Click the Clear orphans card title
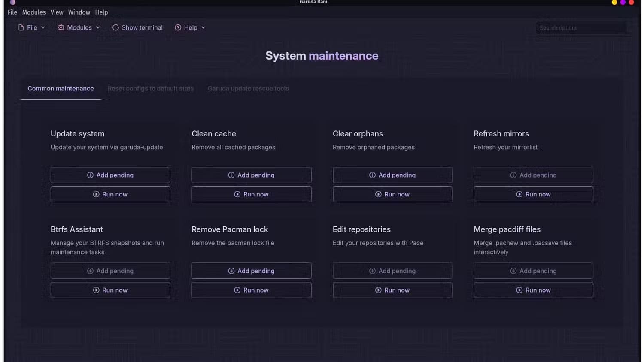 tap(358, 133)
